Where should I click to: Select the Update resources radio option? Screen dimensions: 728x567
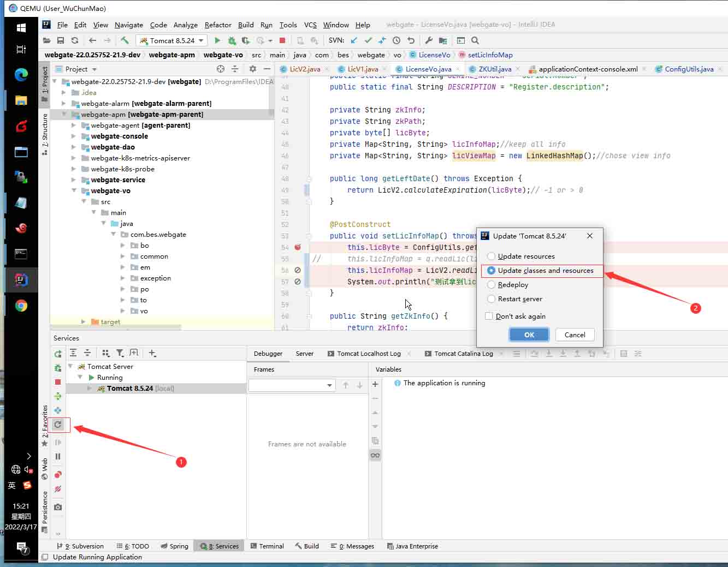(491, 256)
